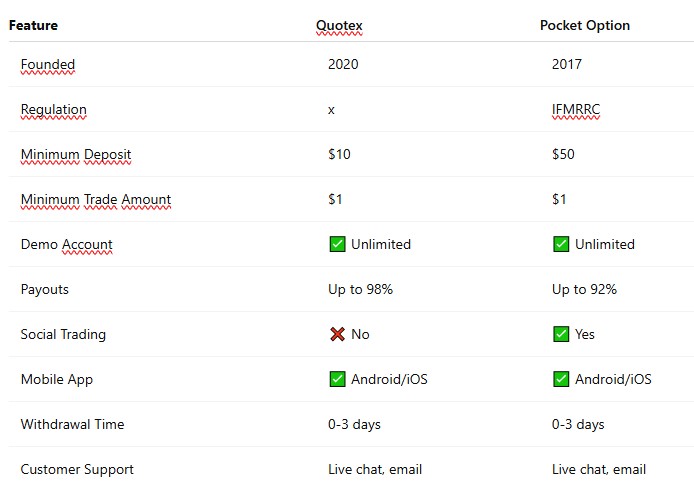This screenshot has height=489, width=694.
Task: Click the red cross icon next to No
Action: click(x=337, y=334)
